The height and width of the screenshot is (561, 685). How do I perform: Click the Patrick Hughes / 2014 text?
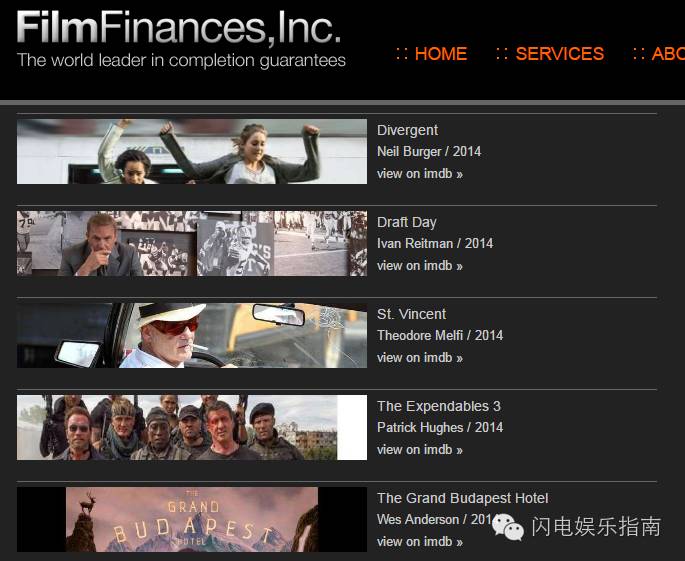pos(440,427)
